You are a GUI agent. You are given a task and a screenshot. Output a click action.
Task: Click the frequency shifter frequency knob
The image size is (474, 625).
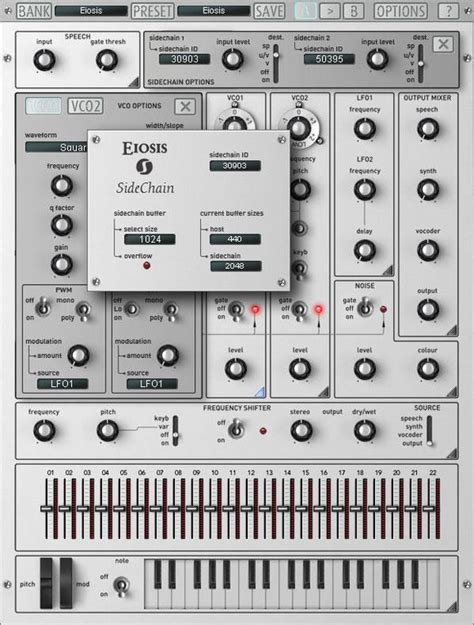[x=44, y=430]
